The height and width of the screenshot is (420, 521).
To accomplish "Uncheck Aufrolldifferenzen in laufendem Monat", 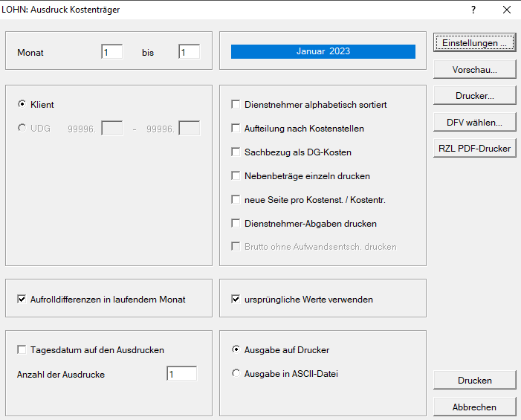I will 22,300.
